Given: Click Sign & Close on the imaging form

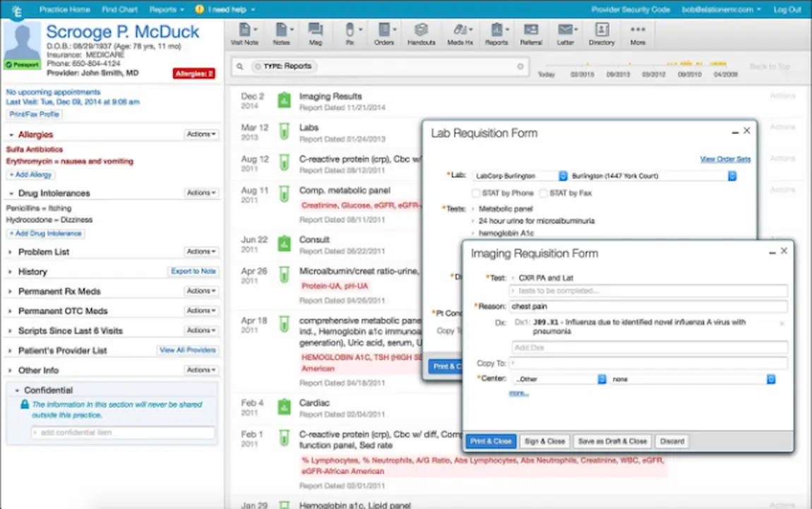Looking at the screenshot, I should 544,441.
